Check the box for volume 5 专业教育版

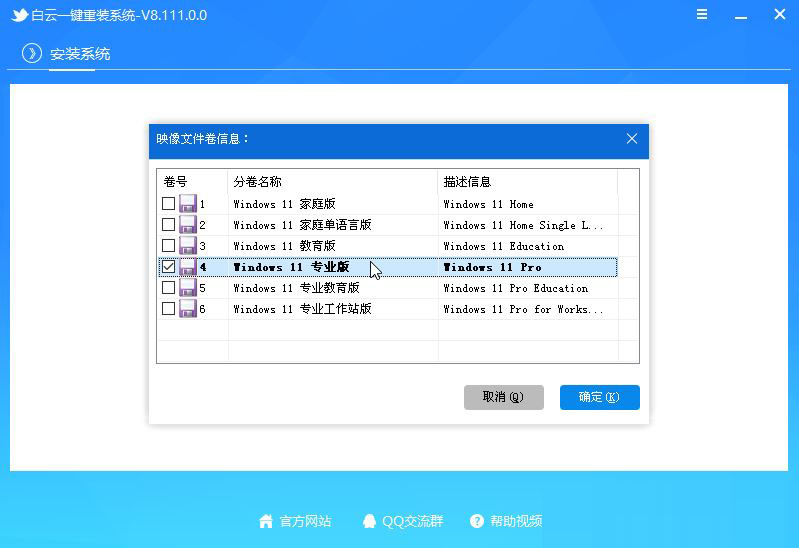[x=168, y=288]
